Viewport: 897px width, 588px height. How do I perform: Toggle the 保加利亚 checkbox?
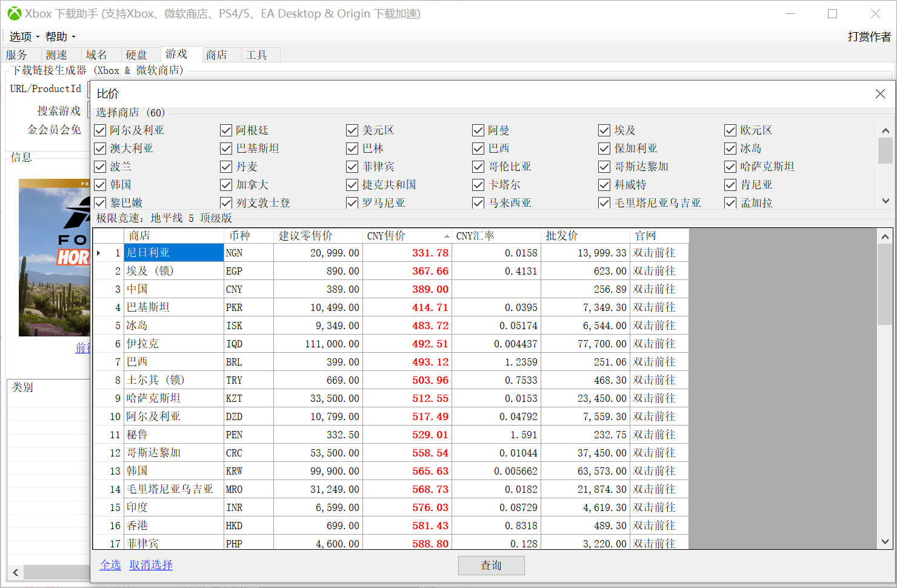pyautogui.click(x=604, y=149)
